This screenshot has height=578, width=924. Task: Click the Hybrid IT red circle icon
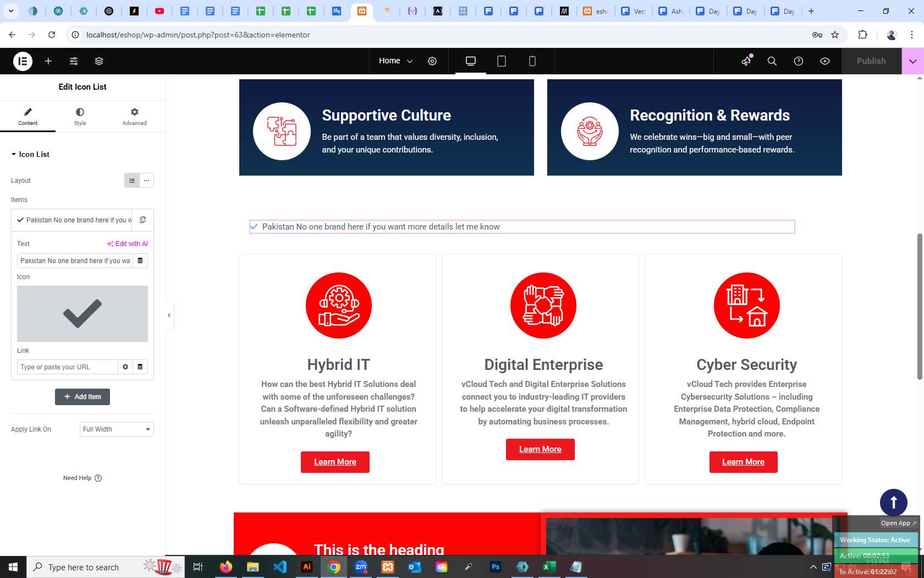[339, 306]
